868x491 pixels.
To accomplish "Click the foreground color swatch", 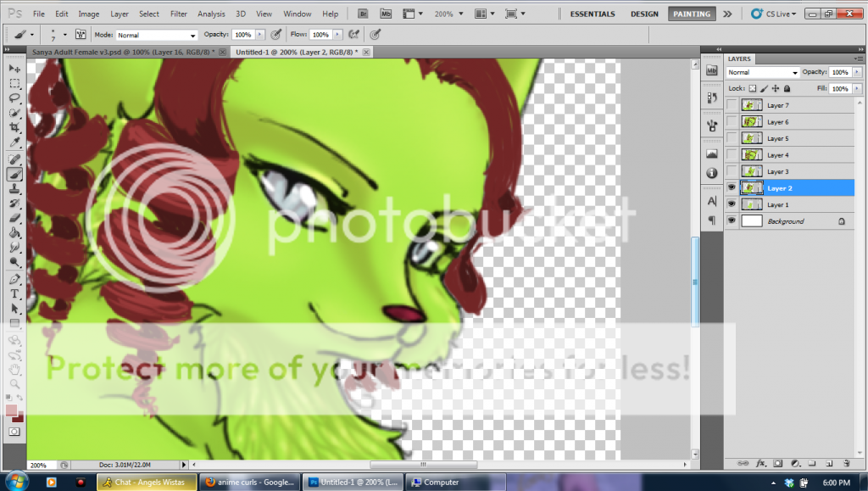I will click(x=12, y=411).
